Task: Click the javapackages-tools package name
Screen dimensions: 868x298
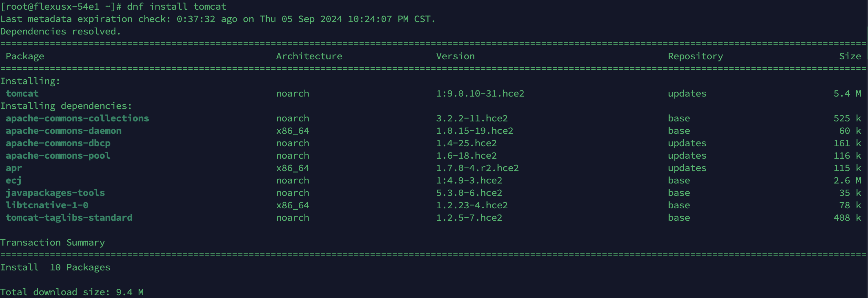Action: [55, 193]
